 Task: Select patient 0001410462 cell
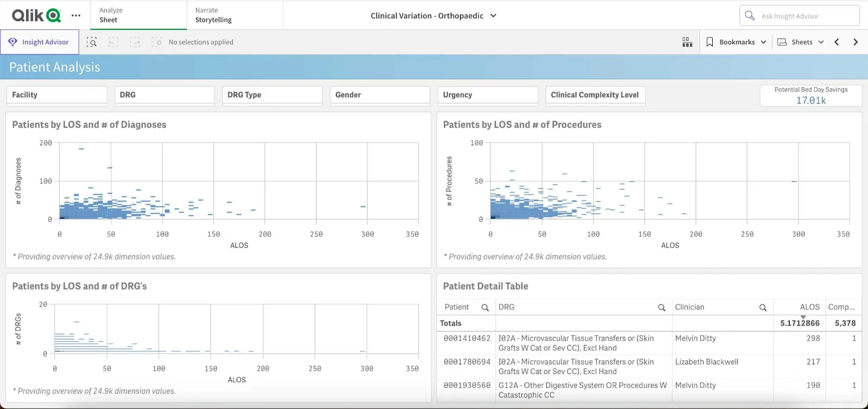coord(467,338)
